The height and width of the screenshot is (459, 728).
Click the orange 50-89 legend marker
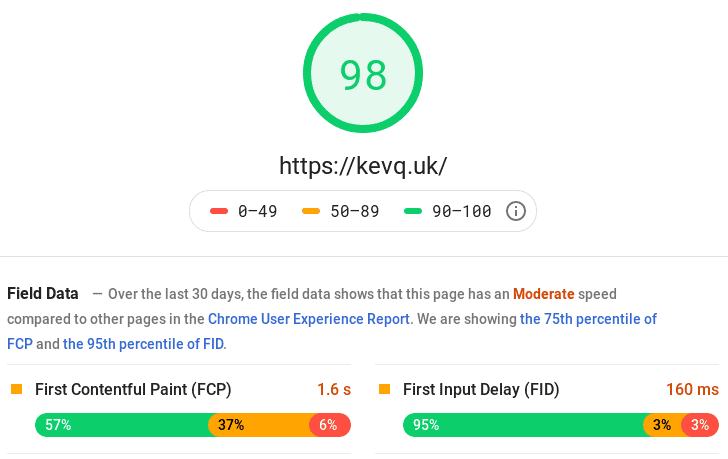pyautogui.click(x=311, y=211)
